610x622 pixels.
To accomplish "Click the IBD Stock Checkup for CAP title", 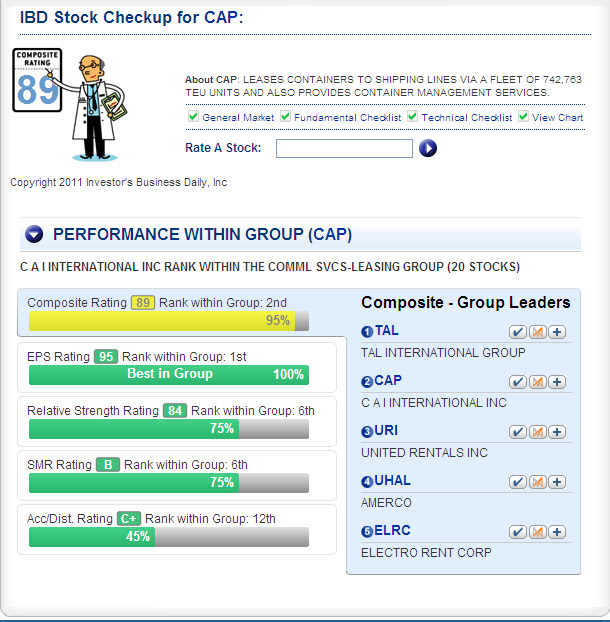I will [x=131, y=17].
